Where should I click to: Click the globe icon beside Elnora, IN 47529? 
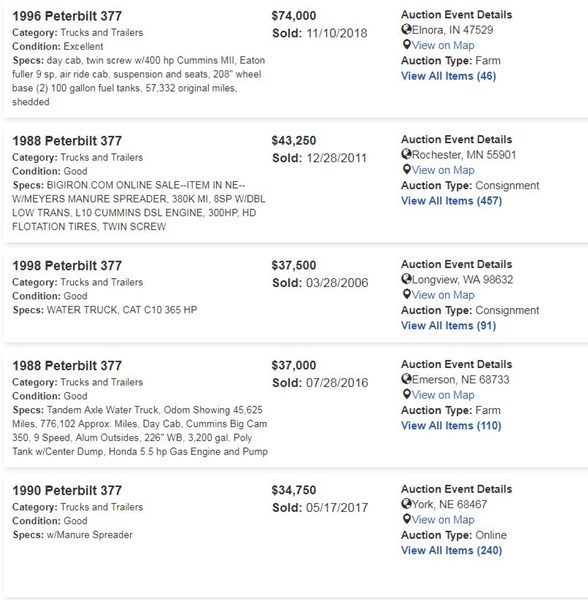coord(406,29)
